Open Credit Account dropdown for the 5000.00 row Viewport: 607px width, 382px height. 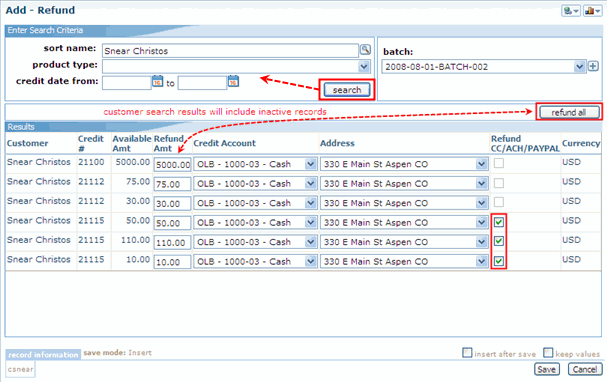coord(310,164)
